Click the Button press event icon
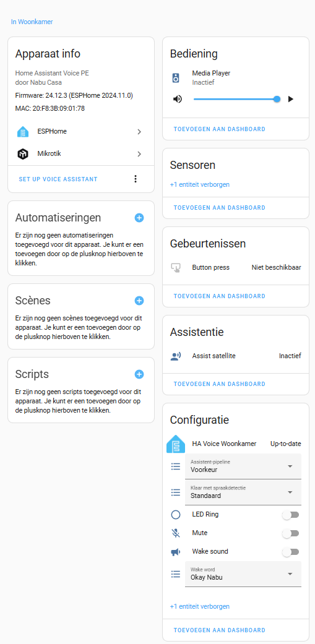315x644 pixels. [176, 267]
